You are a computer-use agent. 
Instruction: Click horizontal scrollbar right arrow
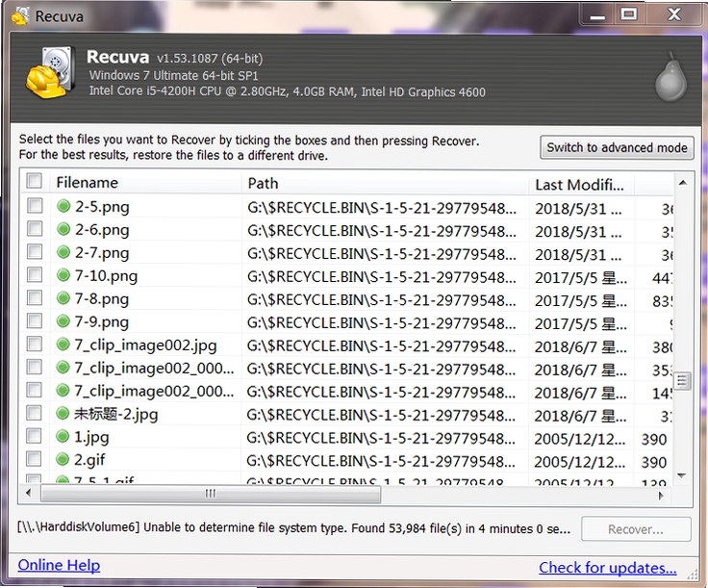pos(662,496)
